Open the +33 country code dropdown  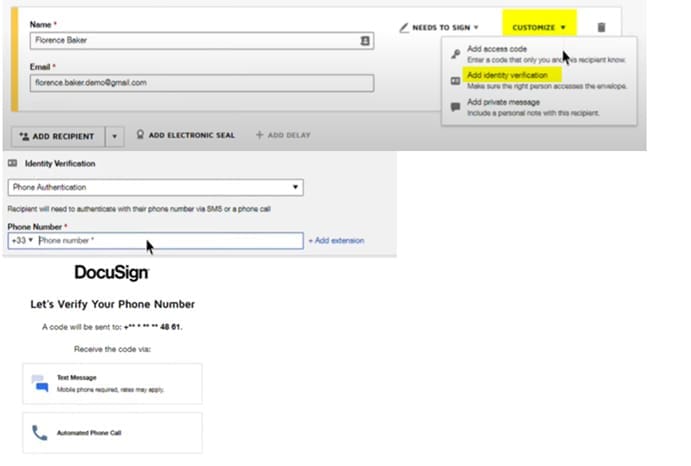21,240
